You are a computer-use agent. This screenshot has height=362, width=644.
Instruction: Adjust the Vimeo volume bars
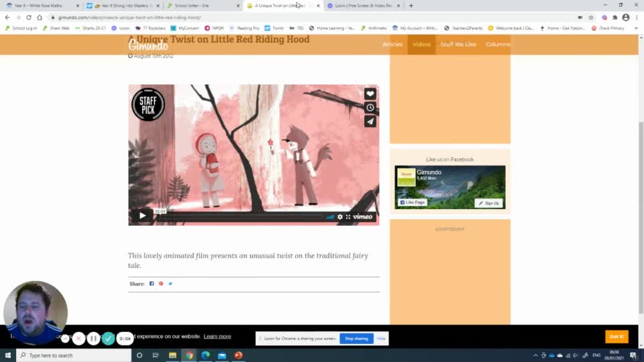click(x=330, y=217)
